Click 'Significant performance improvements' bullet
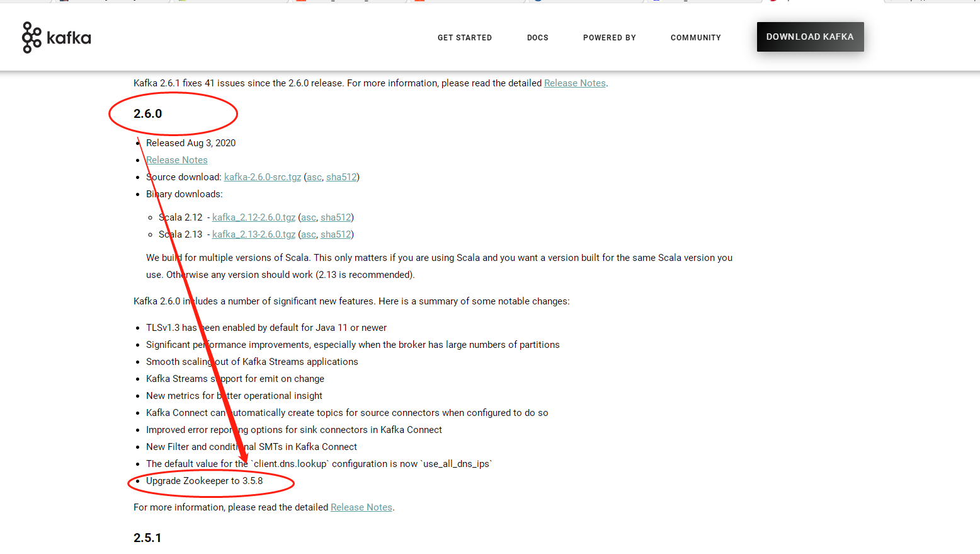The image size is (980, 554). coord(353,345)
